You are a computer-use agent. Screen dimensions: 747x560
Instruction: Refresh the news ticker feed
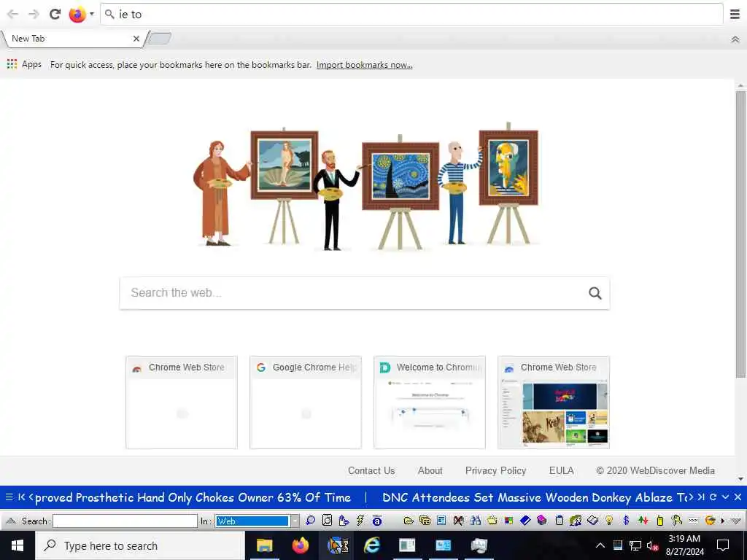(x=713, y=497)
